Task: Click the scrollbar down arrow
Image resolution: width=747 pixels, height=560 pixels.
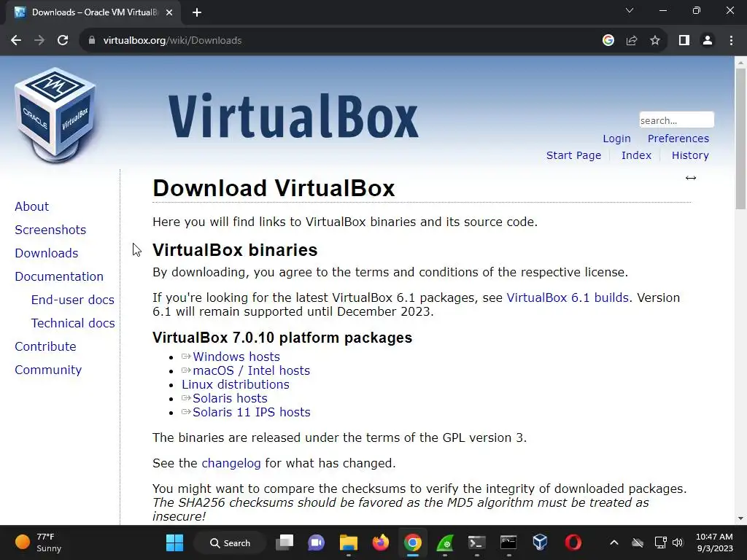Action: tap(740, 518)
